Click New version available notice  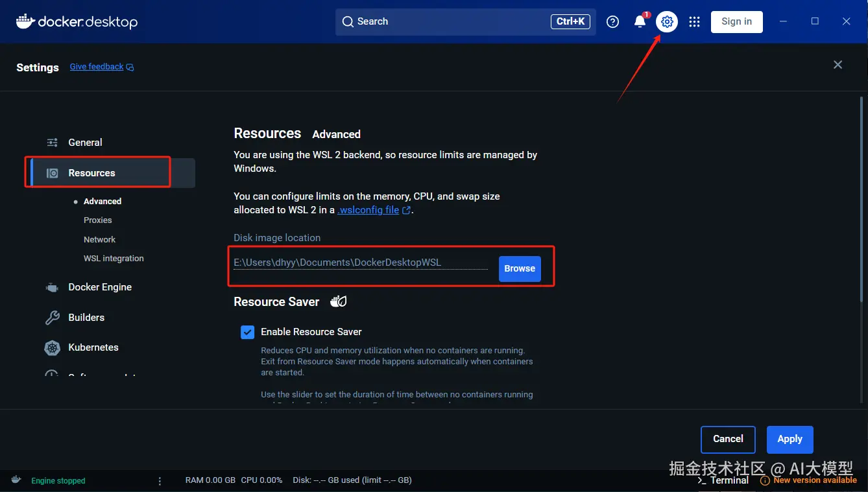click(815, 480)
